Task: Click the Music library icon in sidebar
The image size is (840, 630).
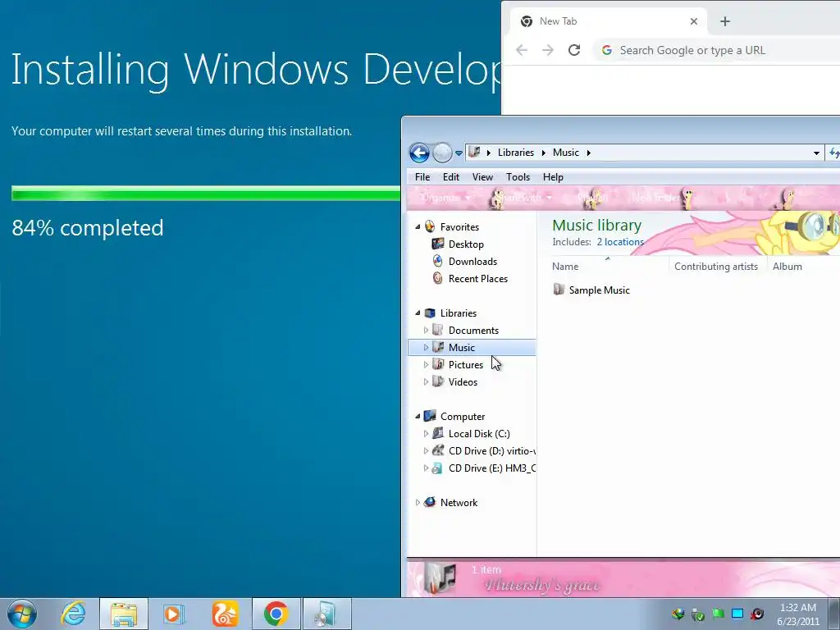Action: click(438, 347)
